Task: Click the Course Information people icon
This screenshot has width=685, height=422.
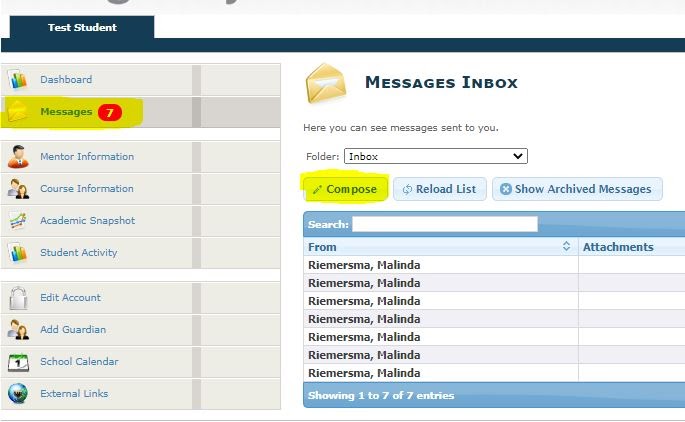Action: 18,189
